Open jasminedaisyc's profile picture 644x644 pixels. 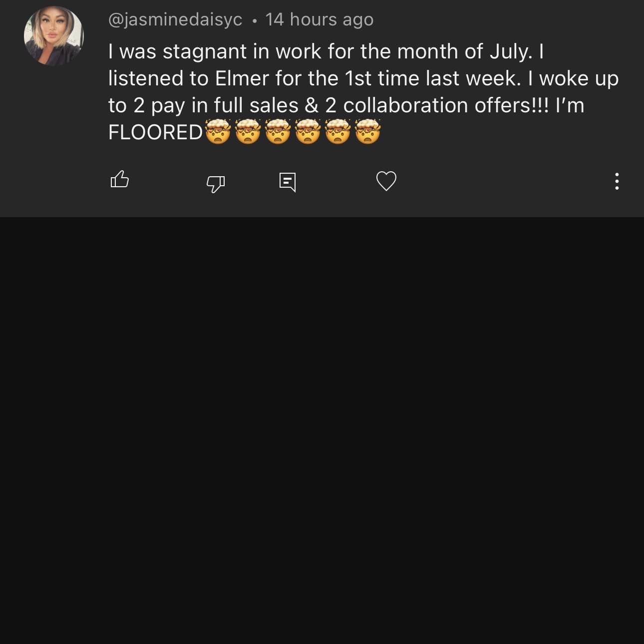coord(53,35)
